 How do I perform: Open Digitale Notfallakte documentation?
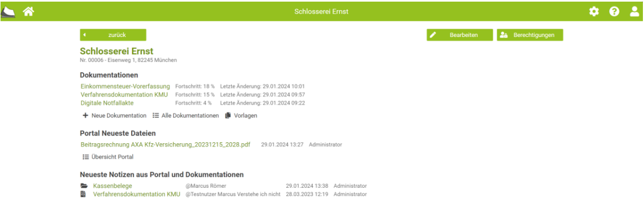[107, 103]
